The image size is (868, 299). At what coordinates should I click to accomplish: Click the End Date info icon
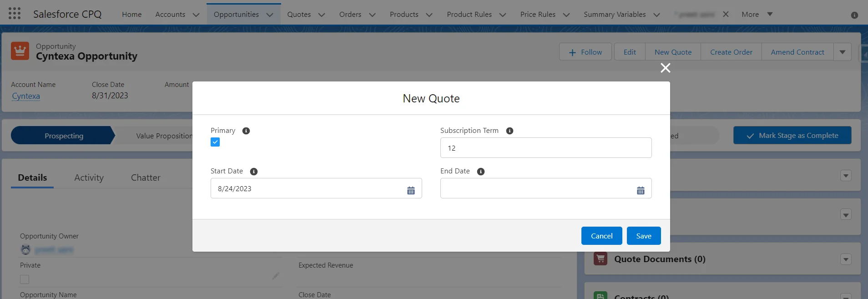point(481,172)
